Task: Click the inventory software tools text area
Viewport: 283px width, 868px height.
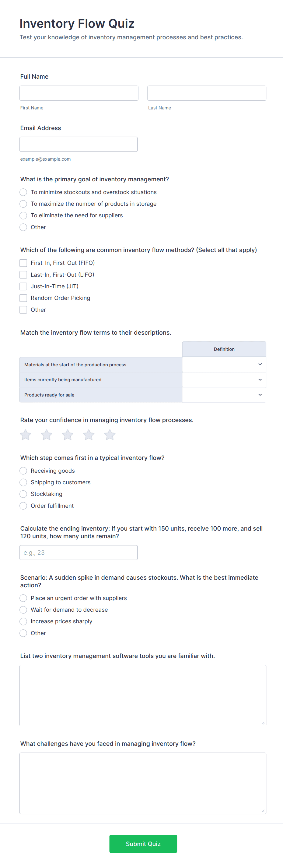Action: coord(143,695)
